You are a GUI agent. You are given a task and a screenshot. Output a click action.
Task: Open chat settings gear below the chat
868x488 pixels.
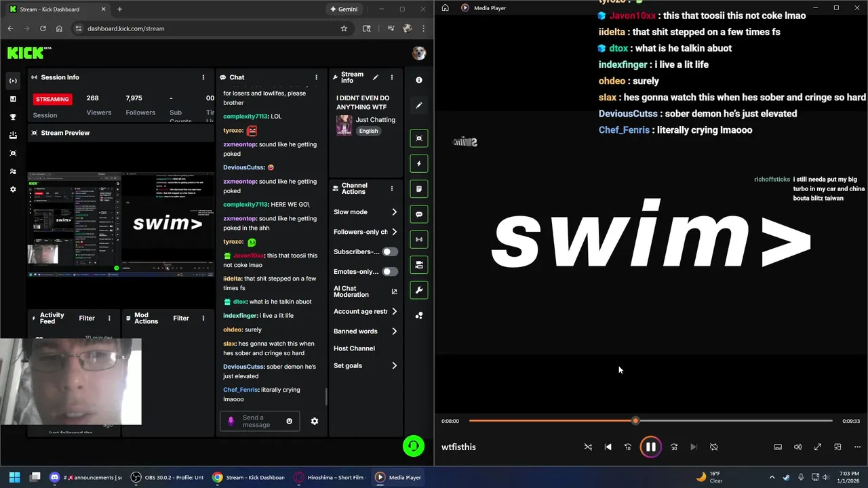click(x=315, y=421)
